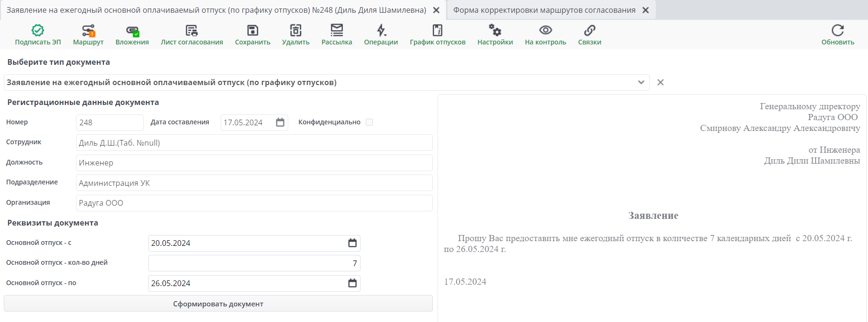Click Регистрационные данные документа heading

pyautogui.click(x=83, y=102)
